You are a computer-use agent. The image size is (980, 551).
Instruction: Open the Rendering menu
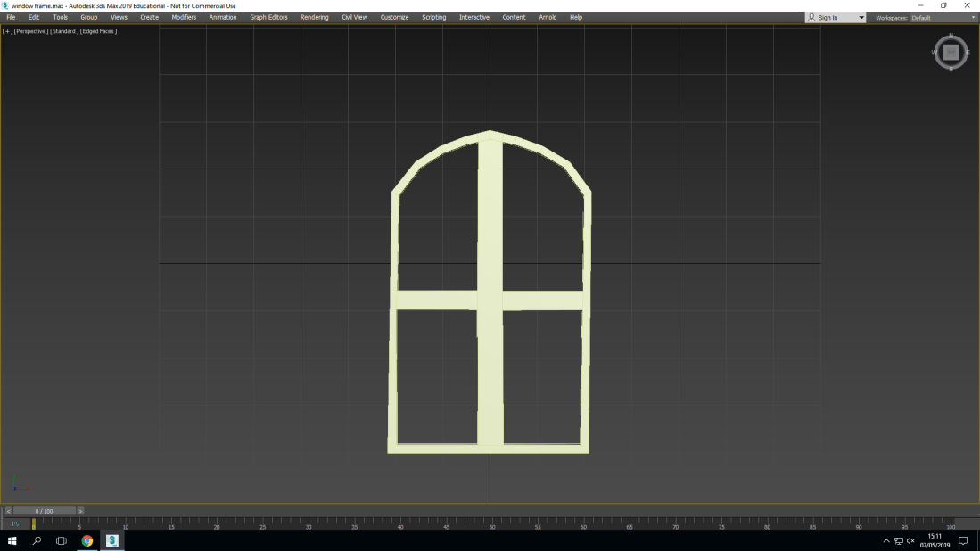point(314,17)
